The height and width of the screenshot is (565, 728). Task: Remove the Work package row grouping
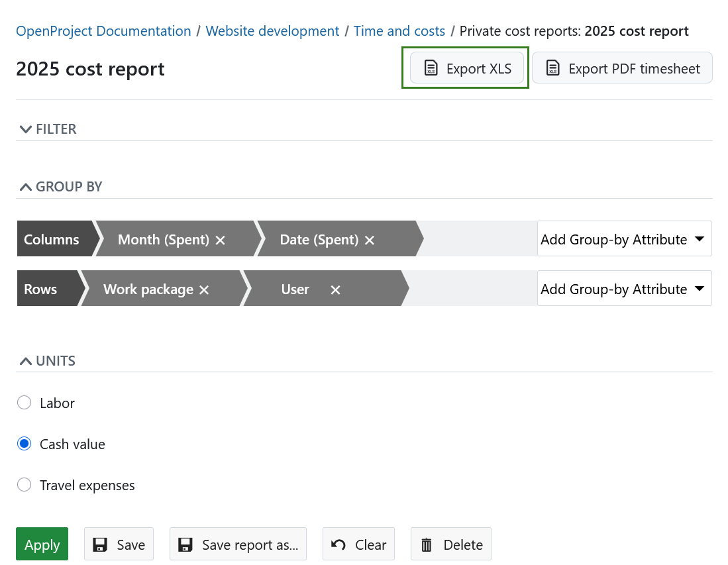203,289
